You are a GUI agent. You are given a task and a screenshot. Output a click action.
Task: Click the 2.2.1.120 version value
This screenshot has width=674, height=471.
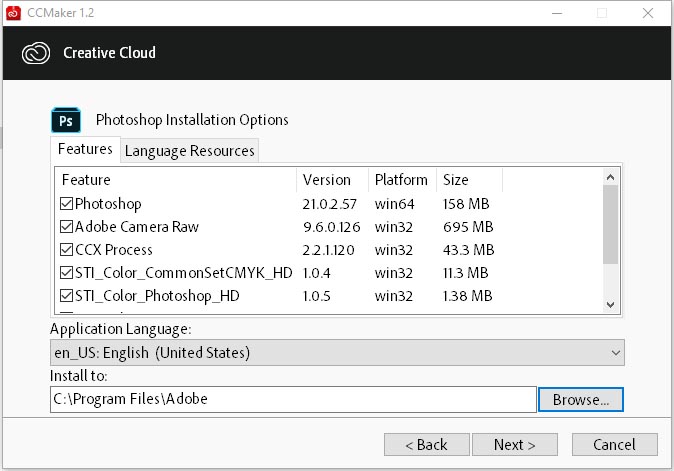328,250
